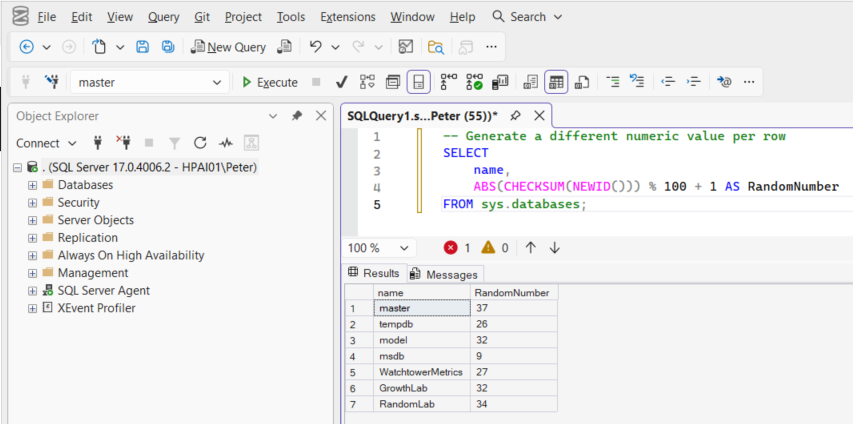This screenshot has width=853, height=424.
Task: Toggle Include Actual Execution Plan
Action: click(x=448, y=82)
